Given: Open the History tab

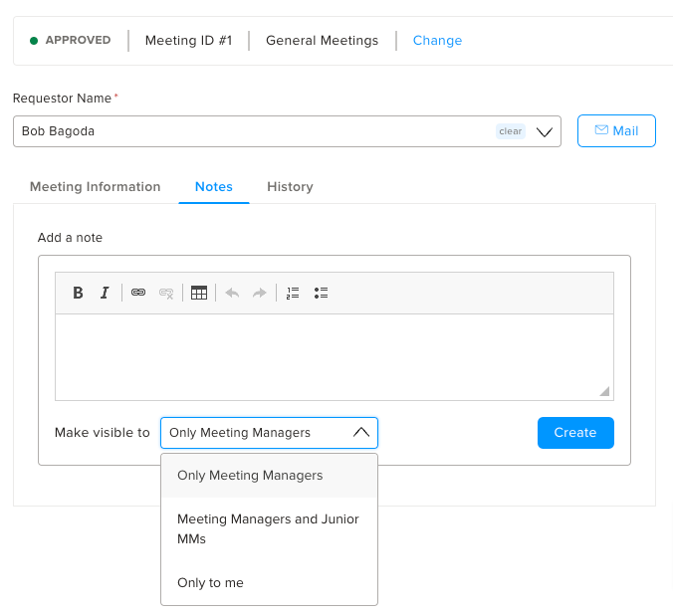Looking at the screenshot, I should coord(290,187).
